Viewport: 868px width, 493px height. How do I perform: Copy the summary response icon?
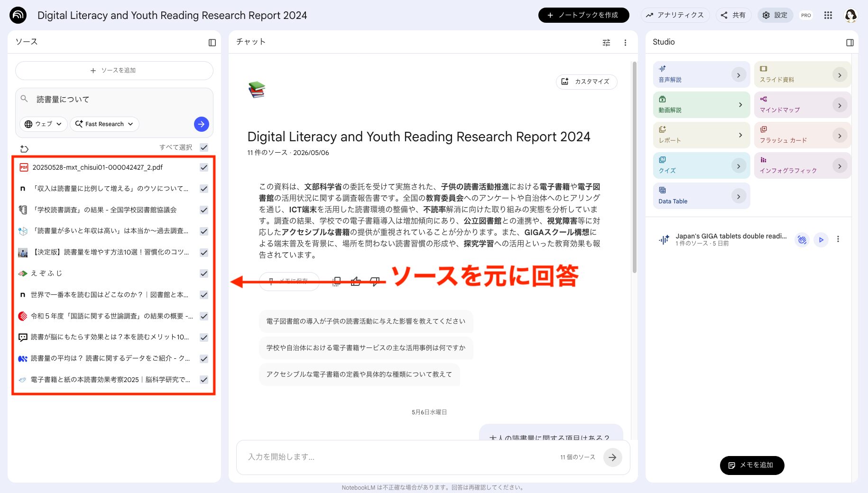(x=336, y=282)
